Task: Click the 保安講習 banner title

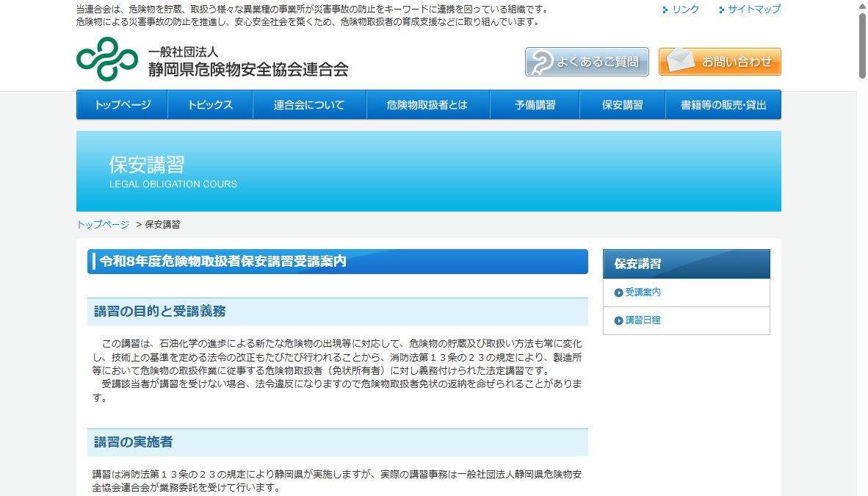Action: (147, 165)
